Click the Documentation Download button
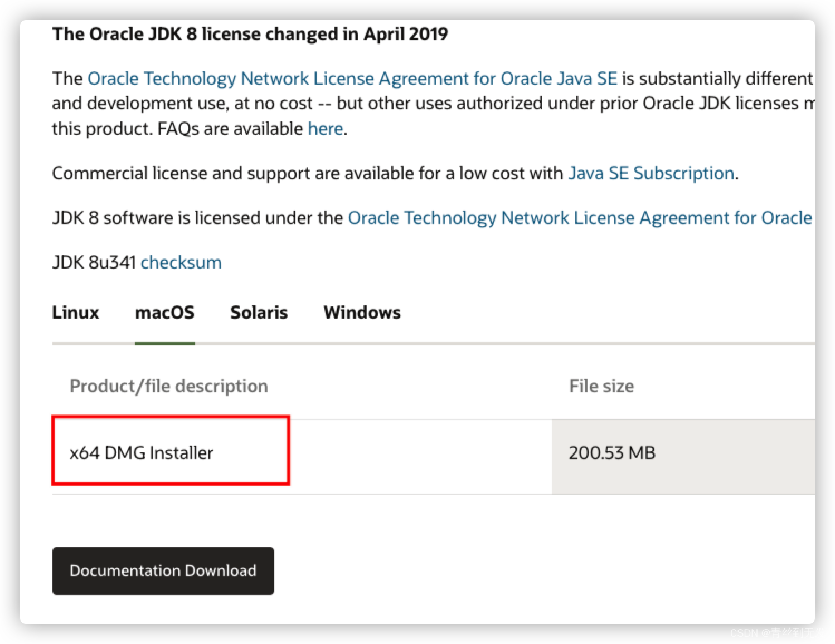This screenshot has width=835, height=644. point(163,570)
